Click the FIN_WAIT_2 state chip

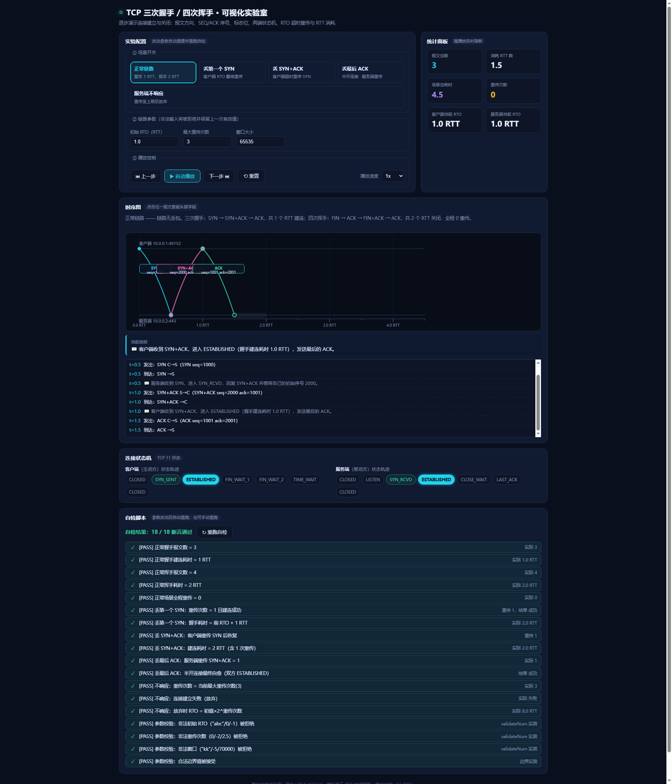271,480
